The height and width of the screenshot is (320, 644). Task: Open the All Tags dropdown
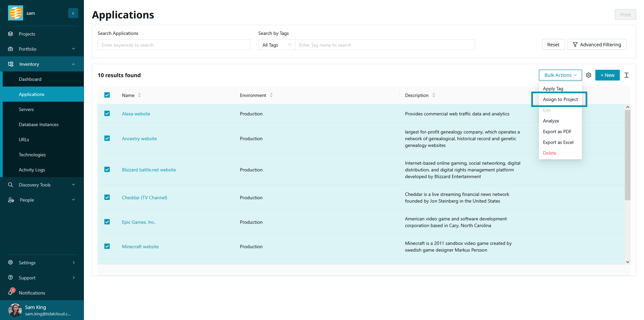point(277,45)
